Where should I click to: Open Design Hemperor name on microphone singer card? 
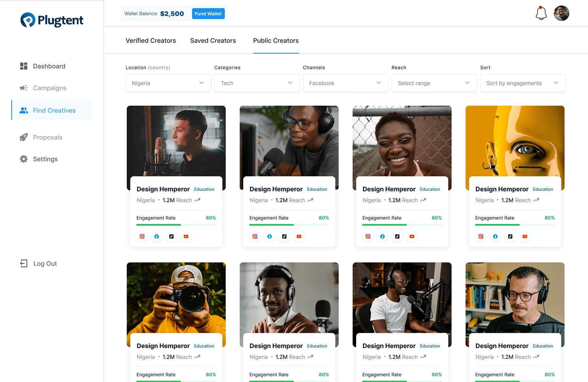point(163,189)
